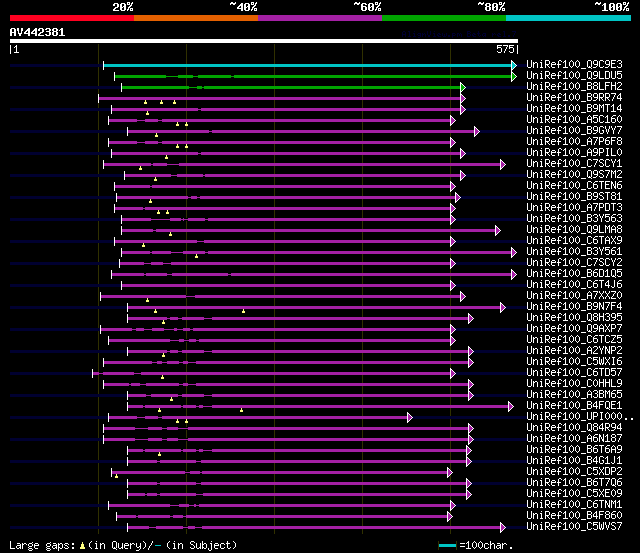Click the red 20% identity legend segment
This screenshot has width=640, height=553.
pyautogui.click(x=72, y=18)
